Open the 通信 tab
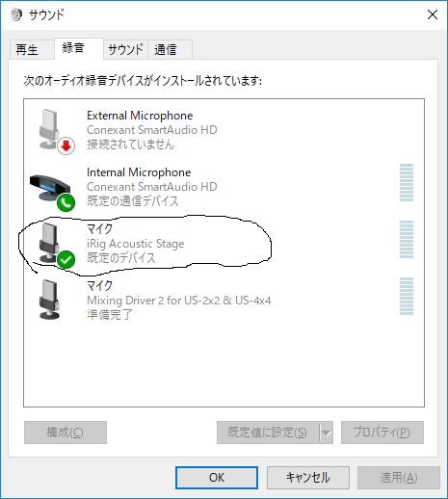Viewport: 448px width, 499px height. tap(170, 49)
